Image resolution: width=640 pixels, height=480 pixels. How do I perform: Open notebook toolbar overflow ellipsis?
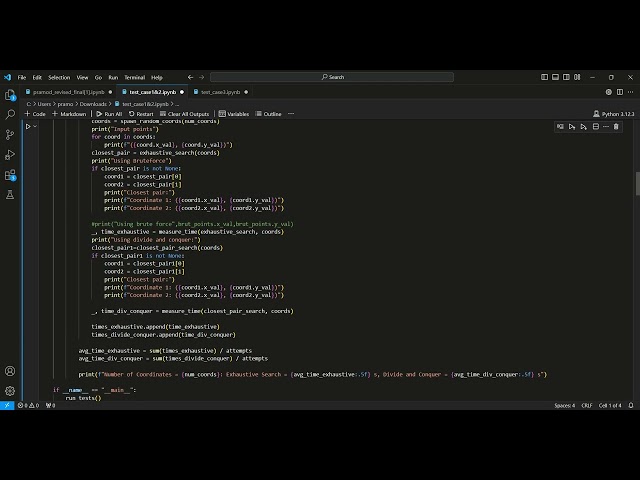pyautogui.click(x=291, y=114)
